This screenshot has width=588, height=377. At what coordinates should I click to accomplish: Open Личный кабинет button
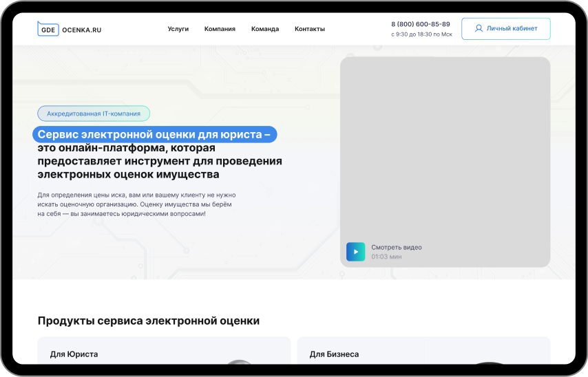[x=505, y=29]
